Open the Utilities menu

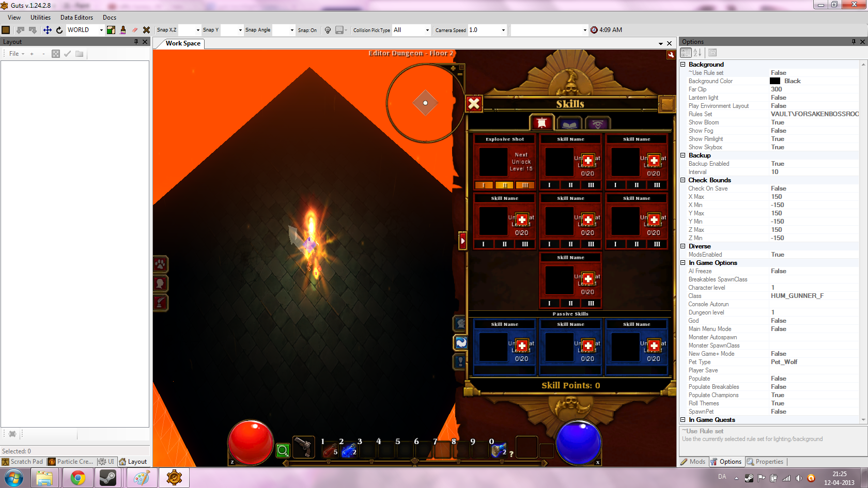tap(40, 18)
